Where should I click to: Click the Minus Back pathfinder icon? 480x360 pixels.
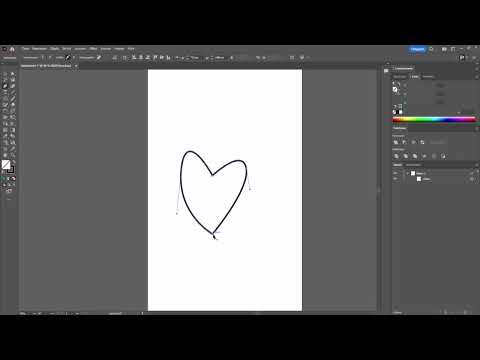click(x=443, y=156)
